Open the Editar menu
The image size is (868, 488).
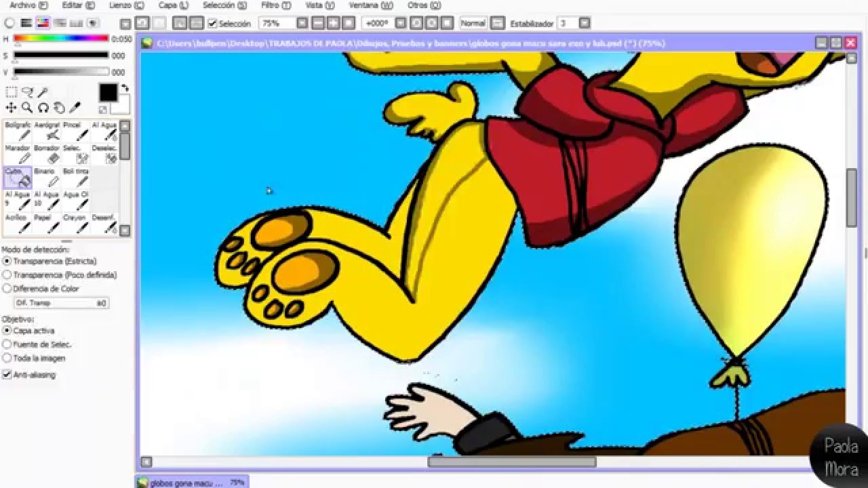(x=78, y=5)
